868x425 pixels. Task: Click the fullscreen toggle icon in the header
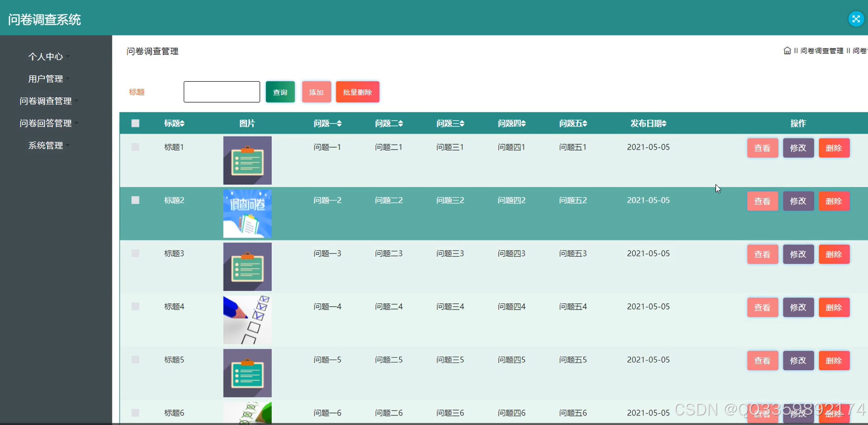click(856, 19)
